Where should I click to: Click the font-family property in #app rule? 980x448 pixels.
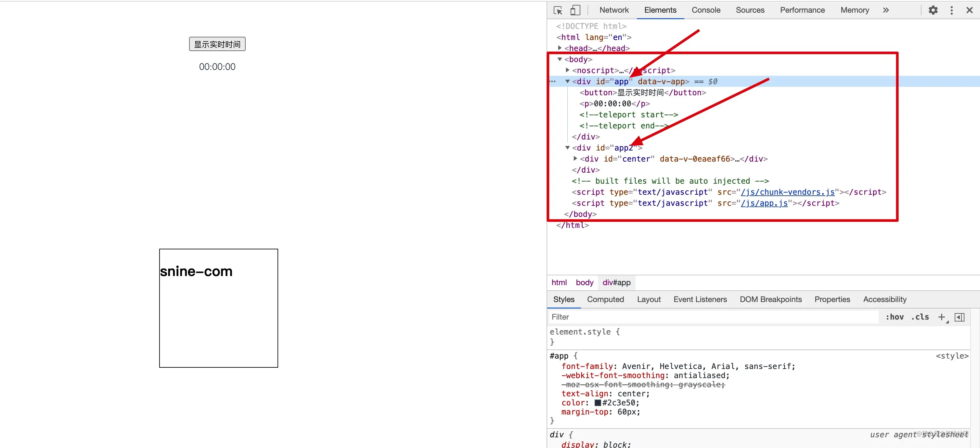point(587,366)
